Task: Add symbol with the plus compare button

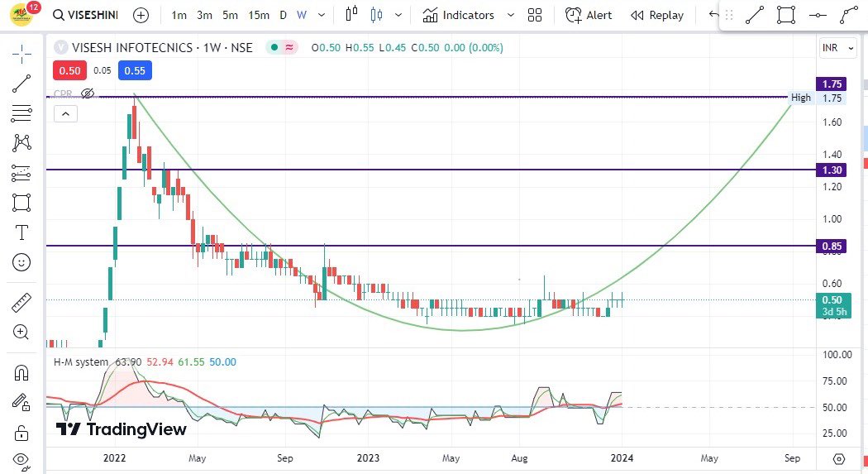Action: pyautogui.click(x=141, y=15)
